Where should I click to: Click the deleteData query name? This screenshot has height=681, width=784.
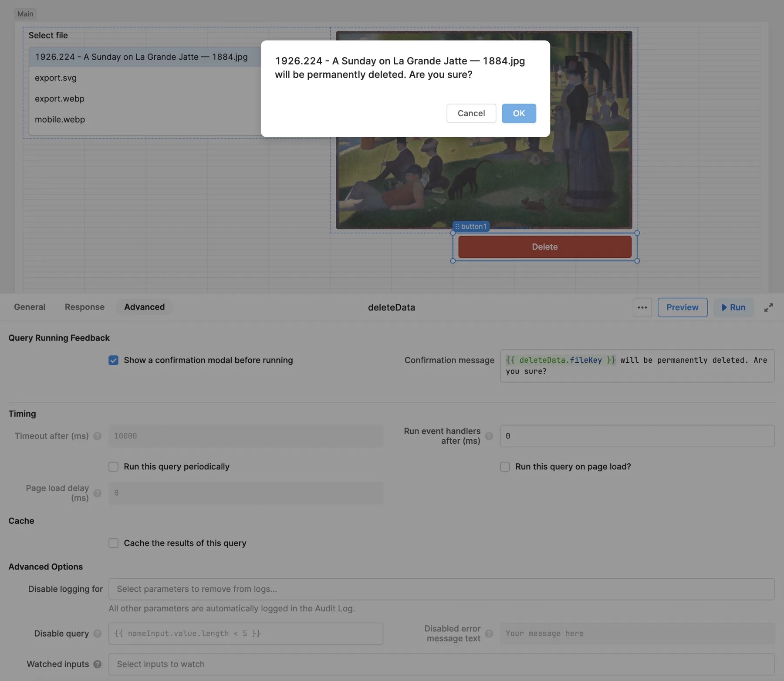click(392, 307)
